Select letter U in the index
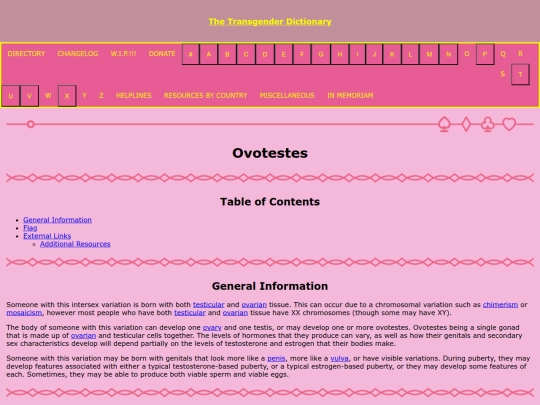The width and height of the screenshot is (540, 405). pos(11,96)
